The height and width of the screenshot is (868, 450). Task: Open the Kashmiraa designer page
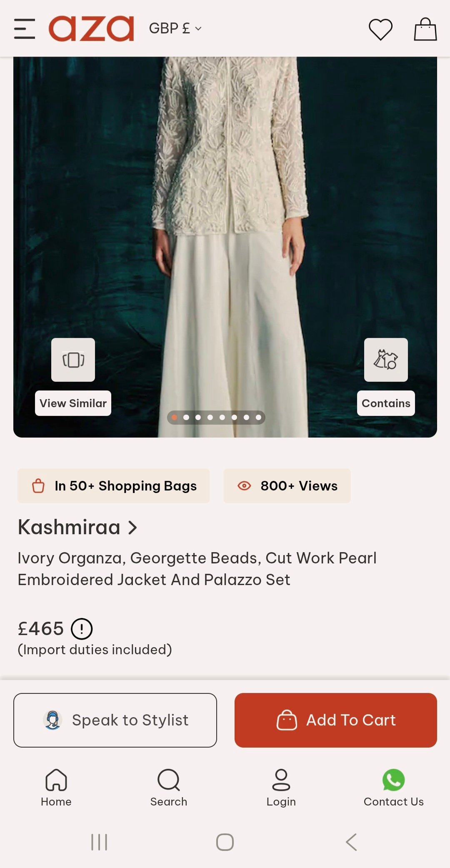click(77, 527)
